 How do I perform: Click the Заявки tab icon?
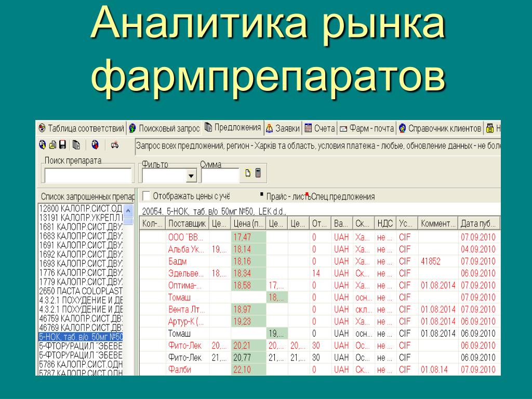pos(270,128)
